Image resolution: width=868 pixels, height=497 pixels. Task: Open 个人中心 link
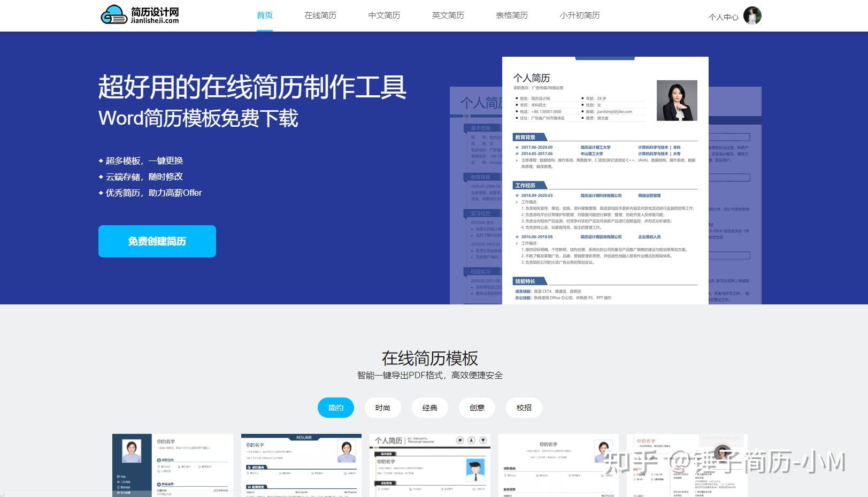(724, 17)
